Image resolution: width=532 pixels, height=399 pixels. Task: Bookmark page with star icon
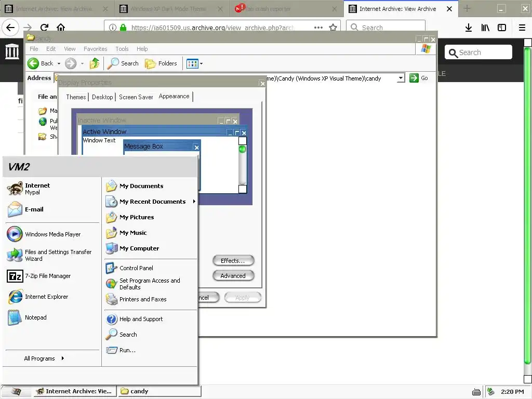coord(333,28)
